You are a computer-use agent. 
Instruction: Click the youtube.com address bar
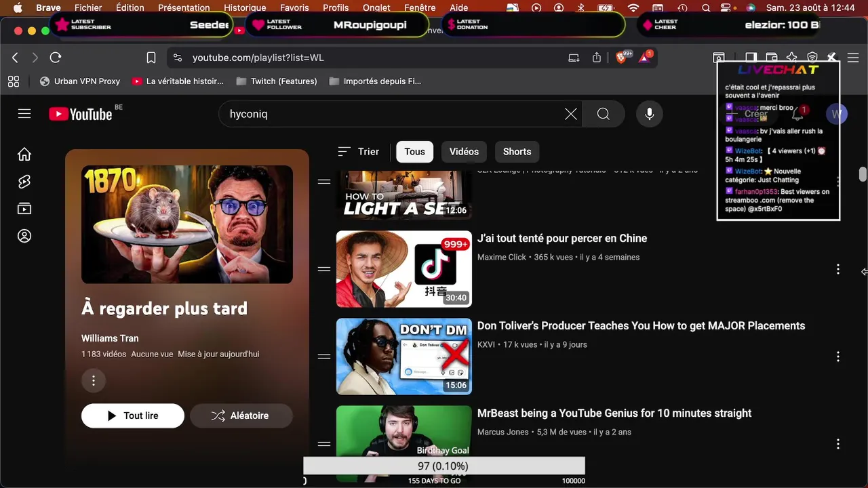pyautogui.click(x=258, y=58)
